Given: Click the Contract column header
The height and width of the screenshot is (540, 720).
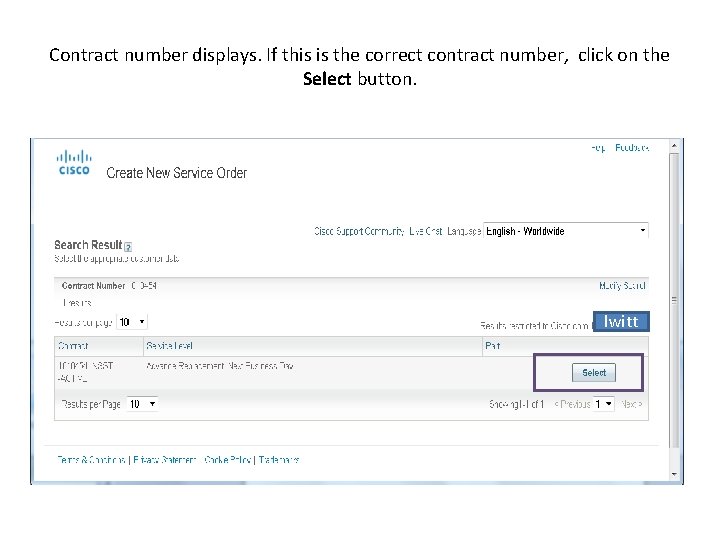Looking at the screenshot, I should [x=99, y=346].
